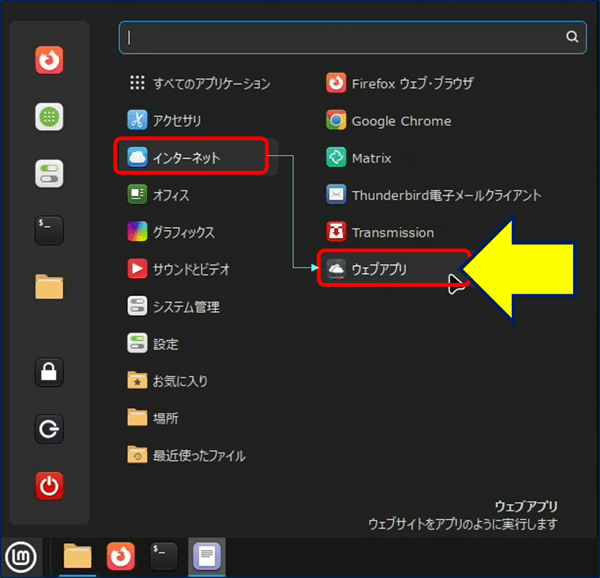Select the 設定 category

click(153, 343)
